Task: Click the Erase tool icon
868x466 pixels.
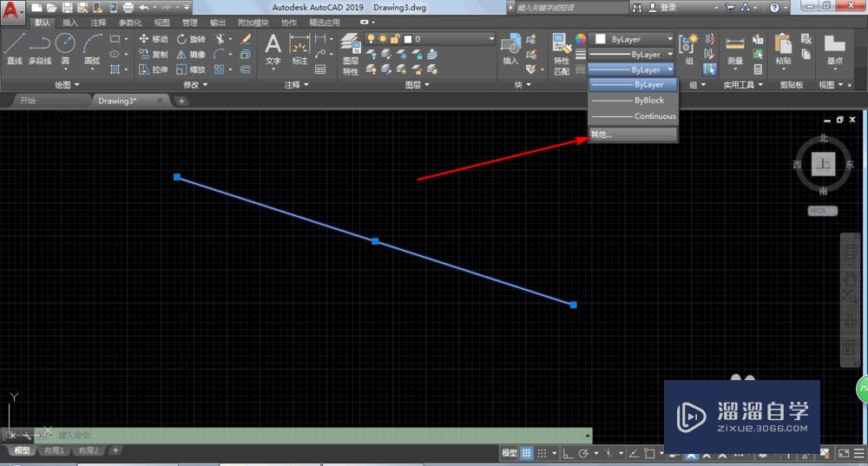Action: 246,39
